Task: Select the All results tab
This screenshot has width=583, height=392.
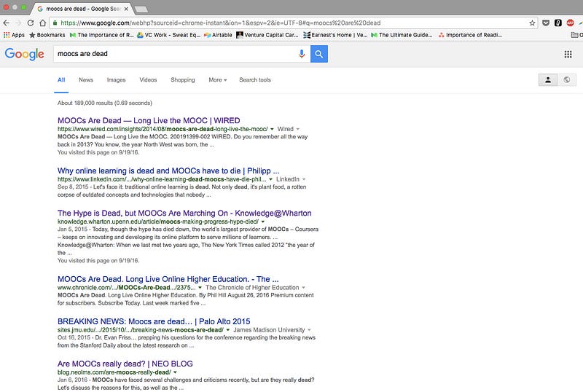Action: click(61, 80)
